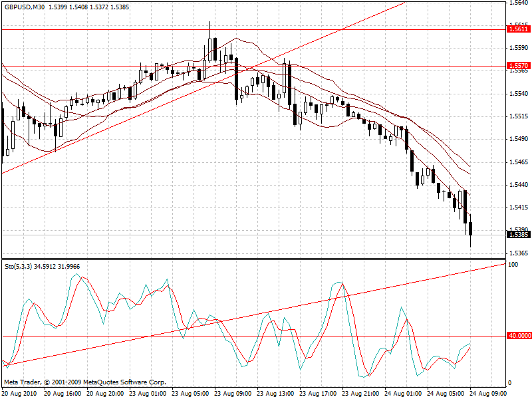Image resolution: width=532 pixels, height=399 pixels.
Task: Click the 20 Aug 16:00 time label
Action: point(63,393)
